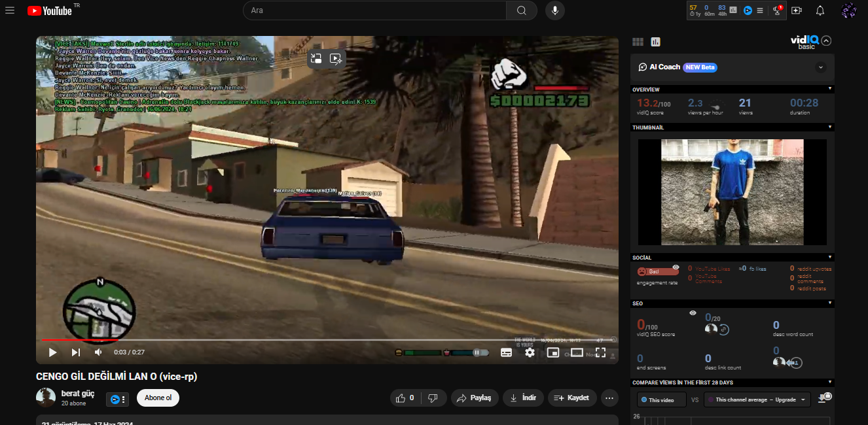The height and width of the screenshot is (425, 868).
Task: Click the locked download chart icon
Action: pos(825,398)
